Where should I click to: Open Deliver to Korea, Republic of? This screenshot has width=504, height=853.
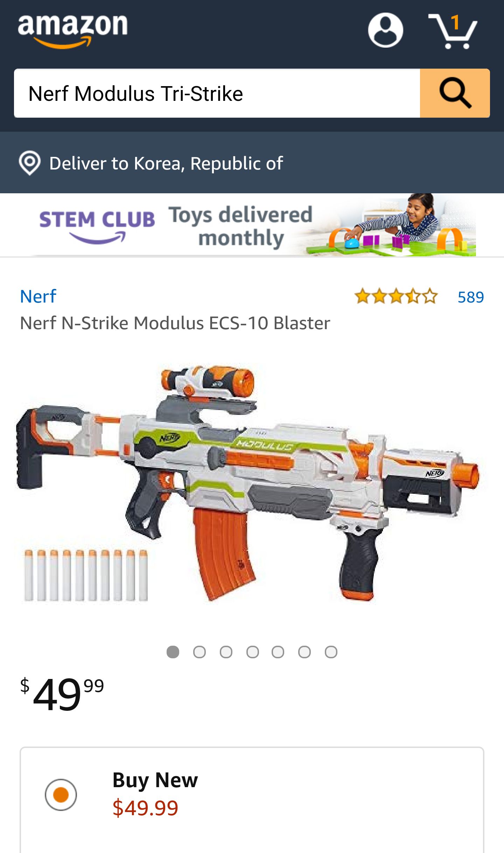pyautogui.click(x=166, y=163)
